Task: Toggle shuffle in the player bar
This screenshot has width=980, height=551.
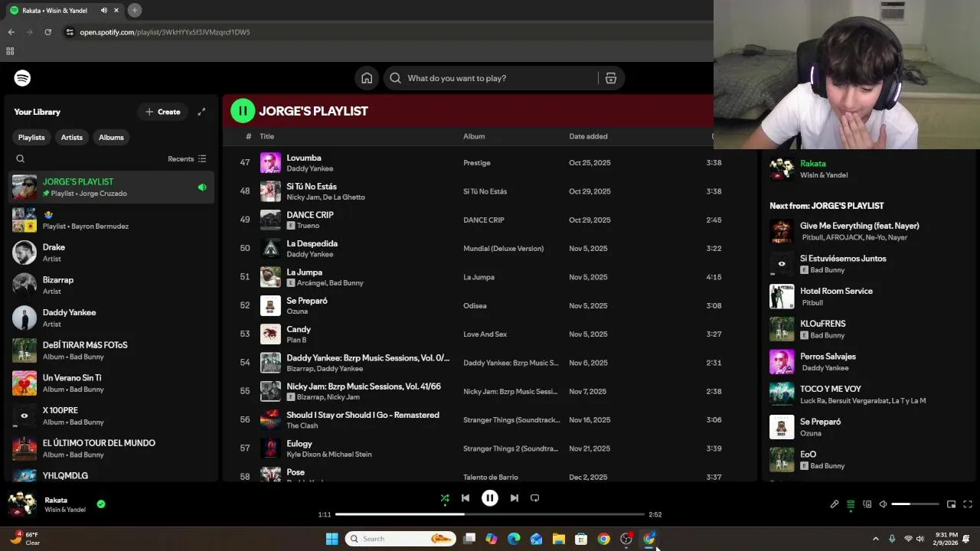Action: pos(445,498)
